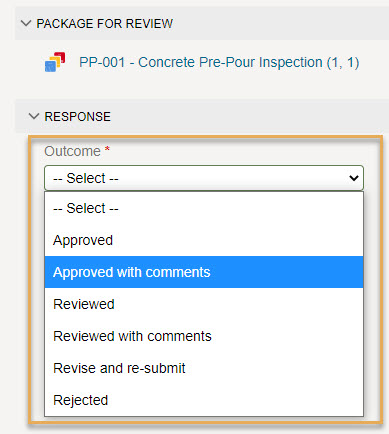
Task: Collapse the PACKAGE FOR REVIEW chevron
Action: coord(26,23)
